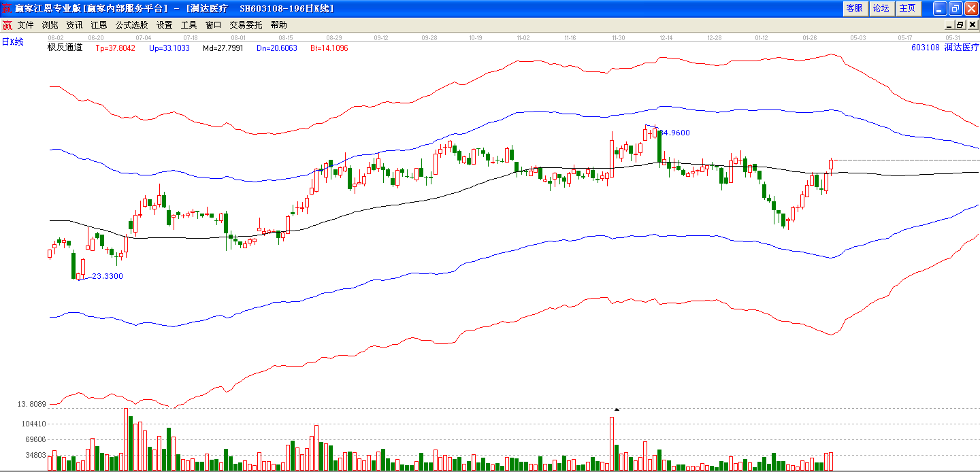
Task: Click the 11-02 date label
Action: [x=523, y=38]
